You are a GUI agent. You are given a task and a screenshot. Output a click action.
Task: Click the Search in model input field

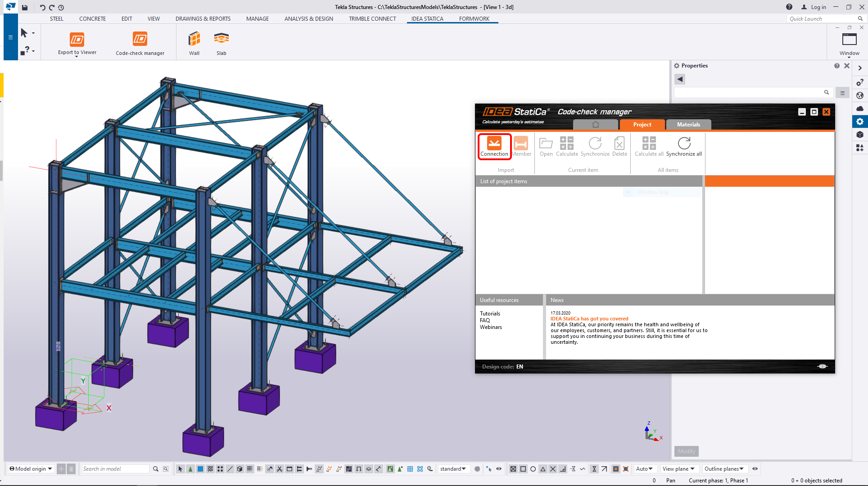click(115, 468)
